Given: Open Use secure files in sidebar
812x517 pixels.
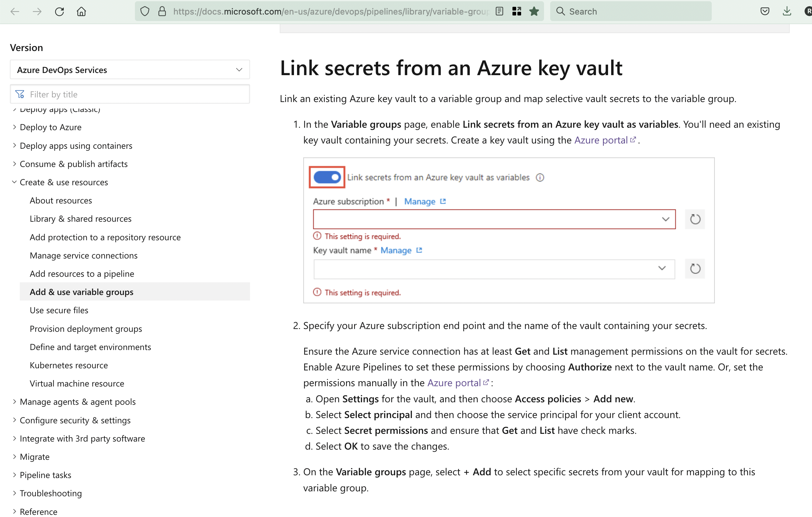Looking at the screenshot, I should [x=59, y=310].
